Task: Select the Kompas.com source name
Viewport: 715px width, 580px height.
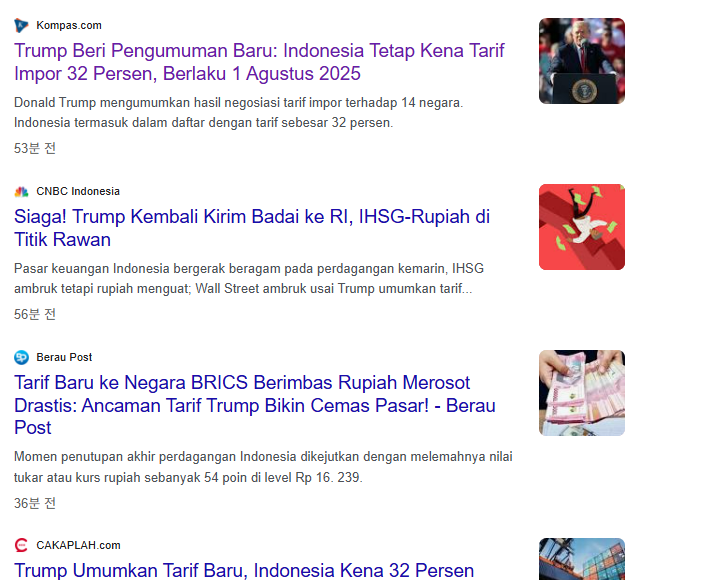Action: pos(69,26)
